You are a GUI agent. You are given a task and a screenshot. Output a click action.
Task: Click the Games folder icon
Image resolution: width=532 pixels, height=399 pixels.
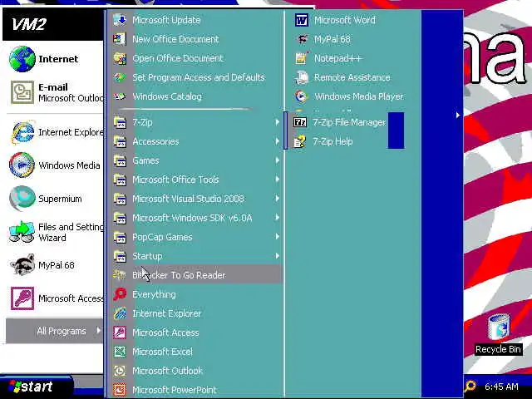pos(120,160)
